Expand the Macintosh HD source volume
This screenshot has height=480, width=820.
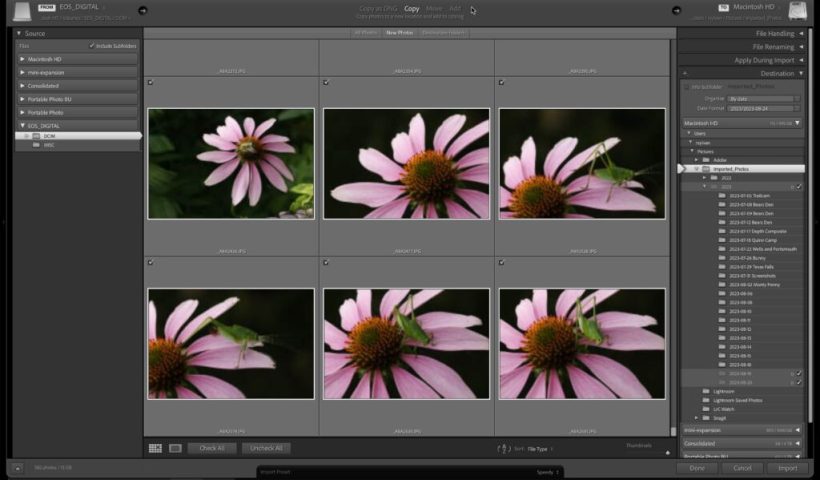click(x=23, y=59)
